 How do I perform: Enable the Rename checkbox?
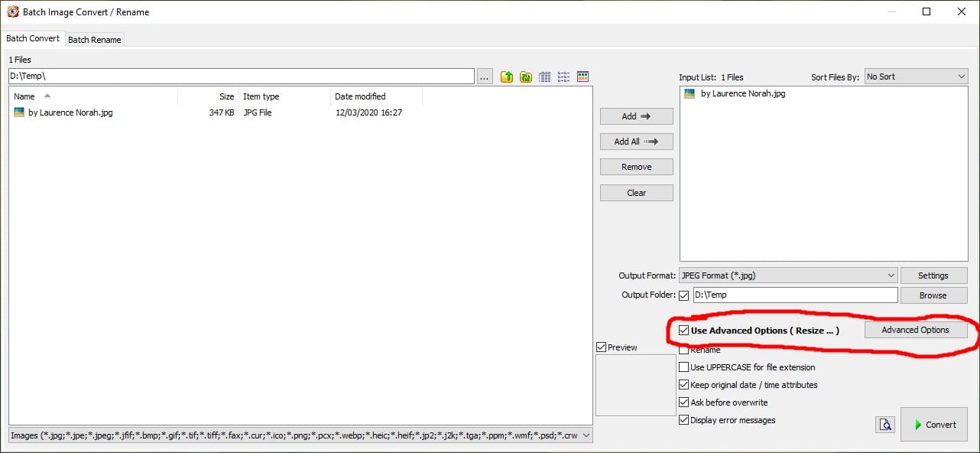[683, 350]
